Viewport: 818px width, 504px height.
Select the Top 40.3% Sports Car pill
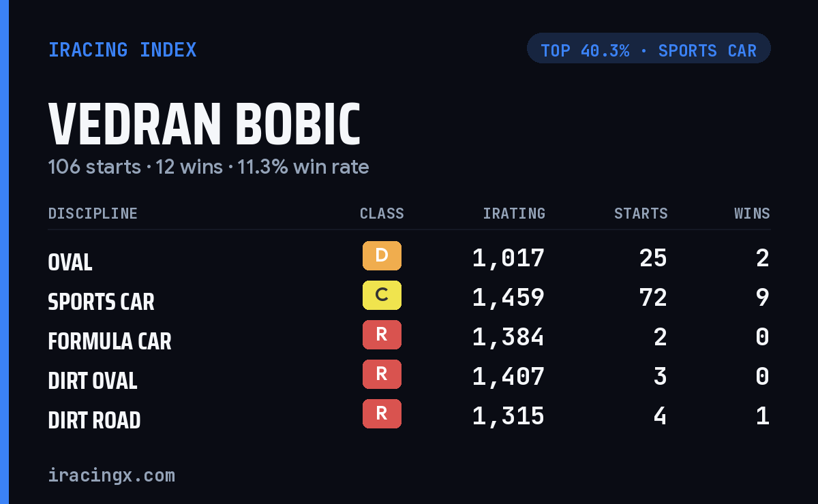coord(649,48)
